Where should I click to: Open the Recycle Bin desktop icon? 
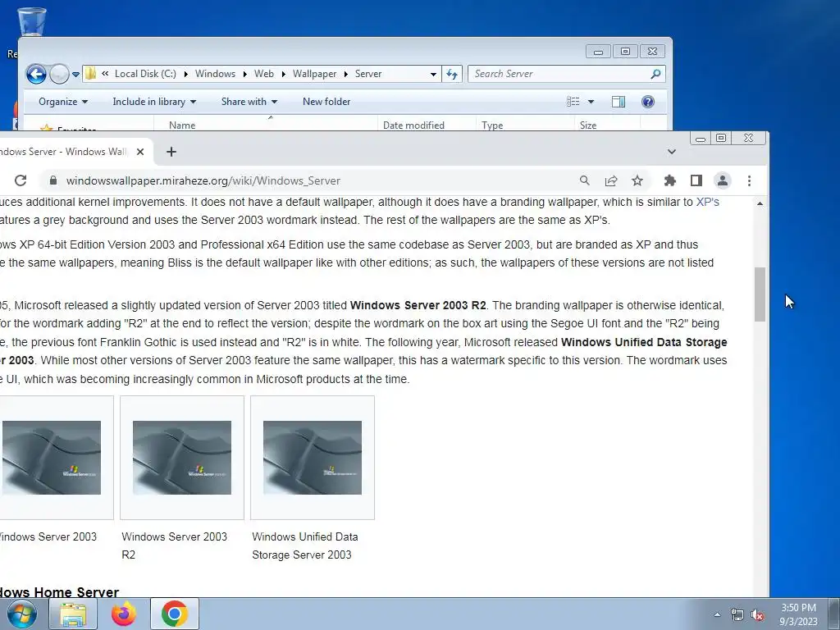pyautogui.click(x=32, y=21)
